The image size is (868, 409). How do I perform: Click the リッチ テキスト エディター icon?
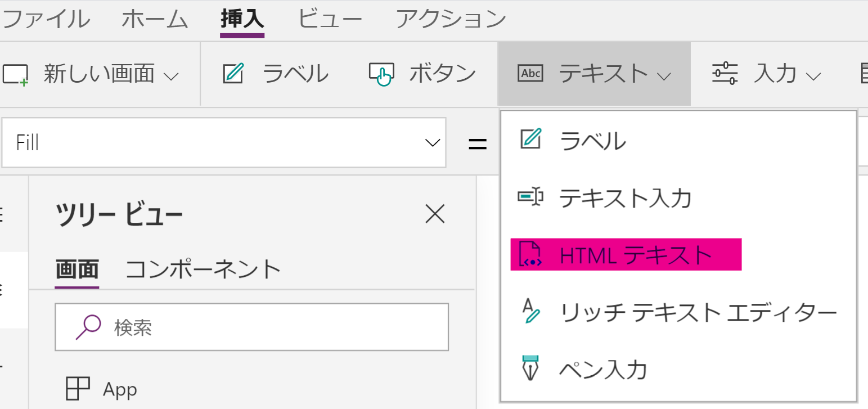[530, 312]
